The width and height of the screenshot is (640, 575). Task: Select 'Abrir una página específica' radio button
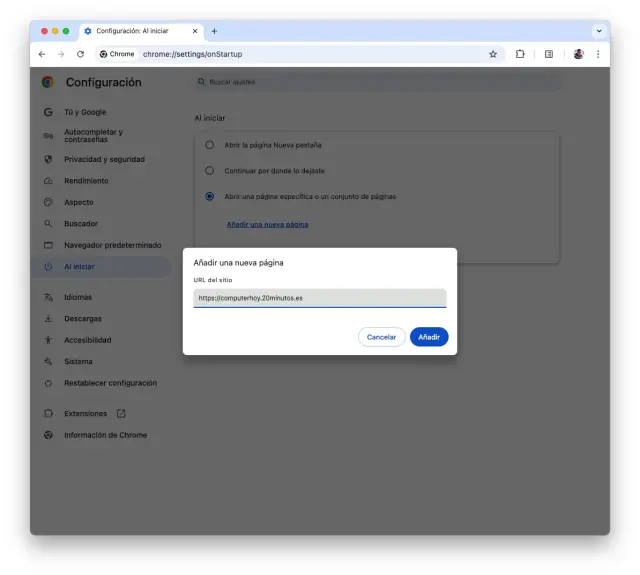point(209,196)
